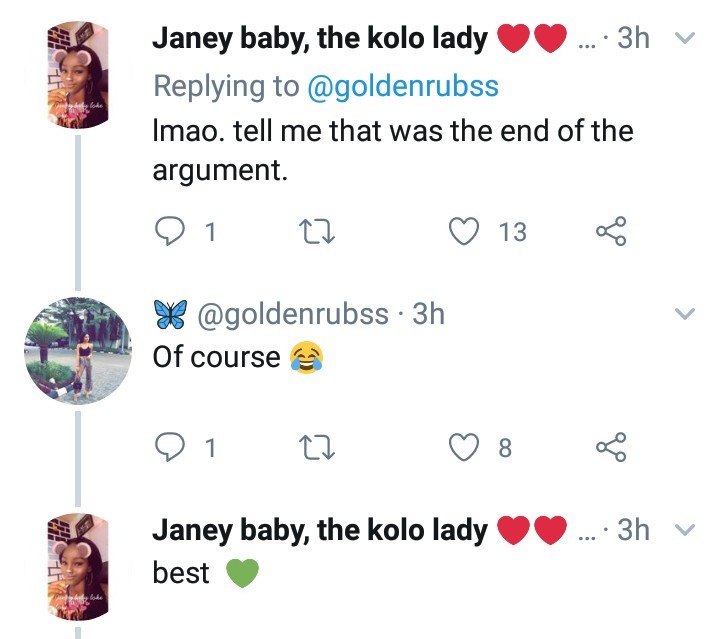Open @goldenrubss handle next to butterfly

(293, 314)
